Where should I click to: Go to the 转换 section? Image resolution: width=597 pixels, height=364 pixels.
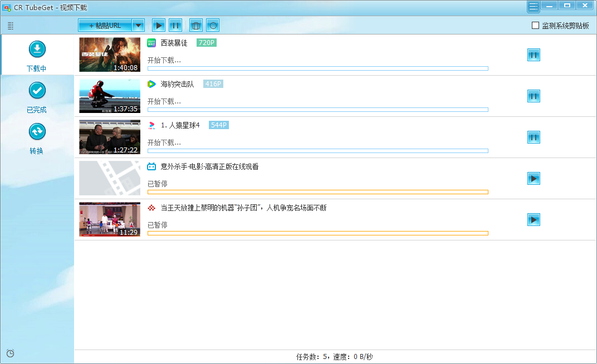click(37, 137)
